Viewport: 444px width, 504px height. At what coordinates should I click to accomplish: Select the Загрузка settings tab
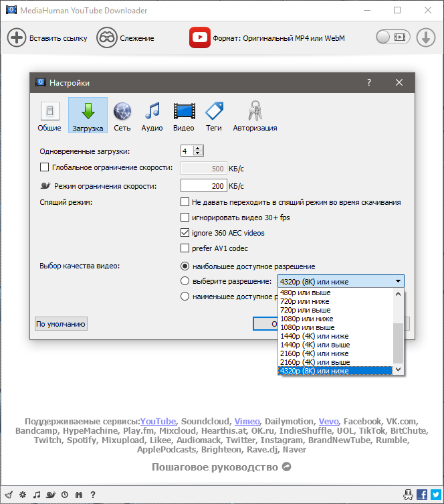(x=88, y=115)
